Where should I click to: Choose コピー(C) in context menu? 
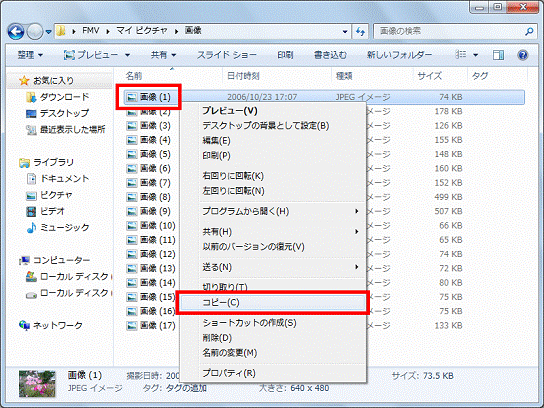point(272,303)
